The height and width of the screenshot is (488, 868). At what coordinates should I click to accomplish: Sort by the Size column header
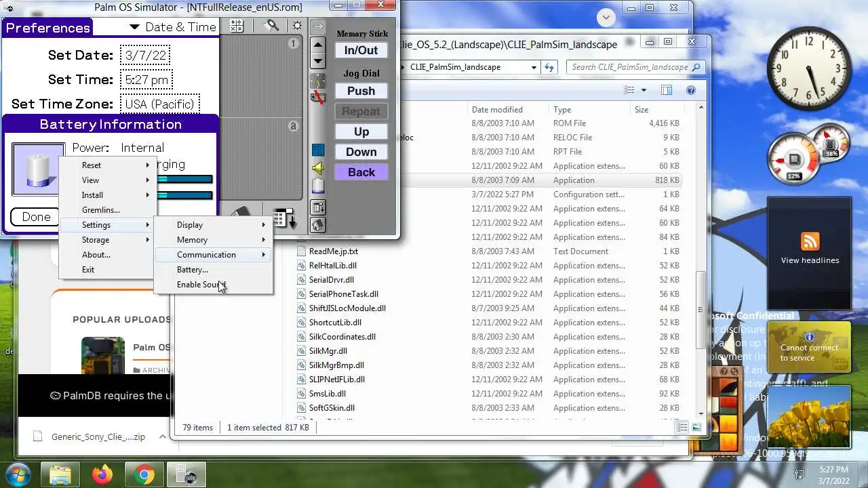656,109
